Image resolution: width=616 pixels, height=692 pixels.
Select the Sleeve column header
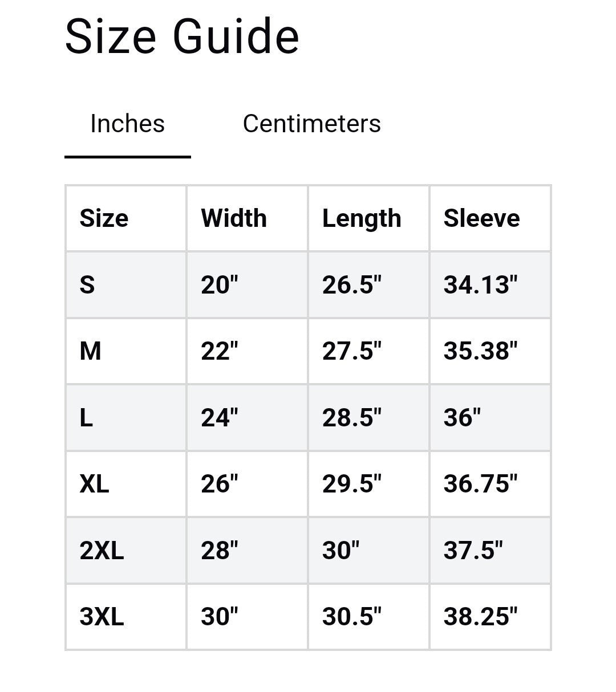click(x=481, y=218)
